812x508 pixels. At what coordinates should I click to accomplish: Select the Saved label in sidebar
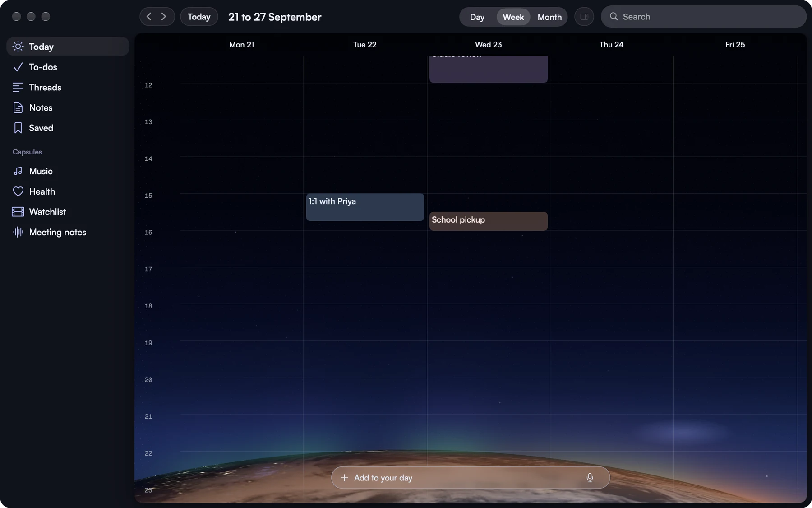coord(41,128)
